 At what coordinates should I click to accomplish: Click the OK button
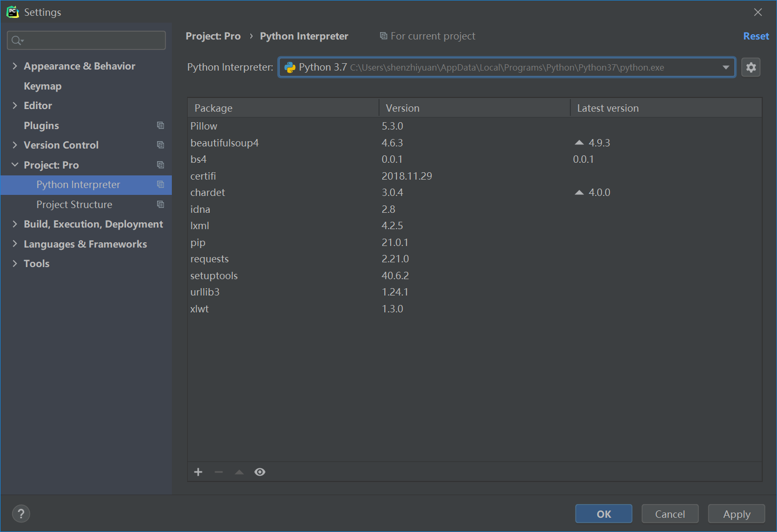tap(604, 514)
